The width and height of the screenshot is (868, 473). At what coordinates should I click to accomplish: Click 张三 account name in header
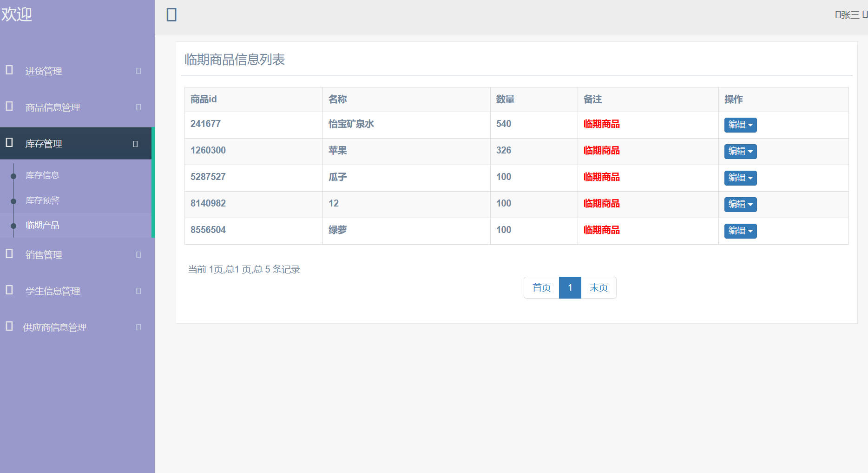tap(850, 14)
